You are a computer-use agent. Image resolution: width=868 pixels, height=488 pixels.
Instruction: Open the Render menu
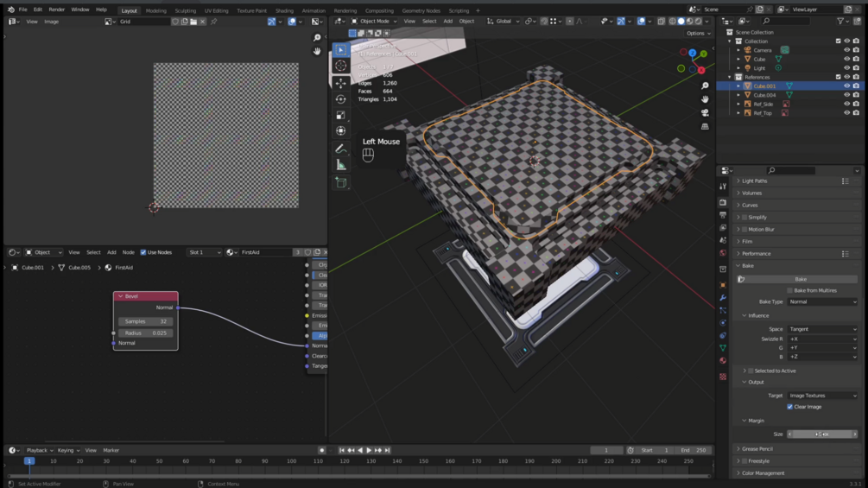(56, 10)
